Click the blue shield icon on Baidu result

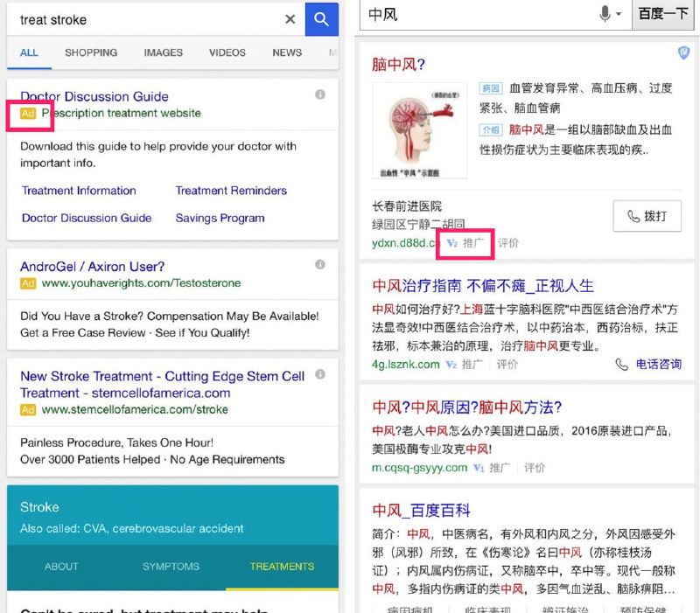click(x=684, y=54)
